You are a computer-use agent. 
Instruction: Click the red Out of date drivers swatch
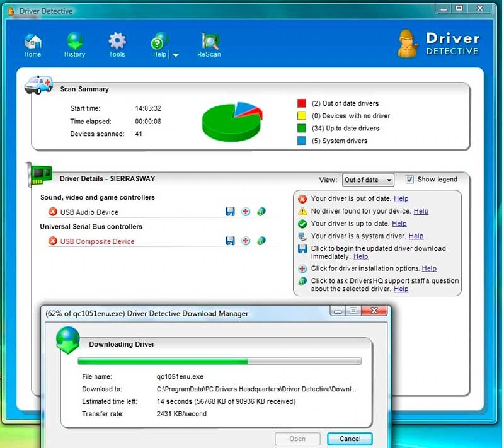[302, 103]
